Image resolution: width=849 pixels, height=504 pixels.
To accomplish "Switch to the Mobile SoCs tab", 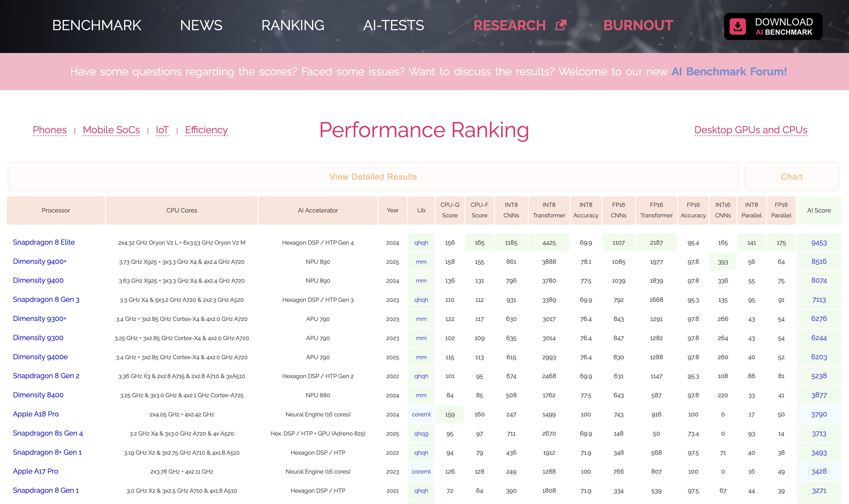I will click(x=111, y=130).
